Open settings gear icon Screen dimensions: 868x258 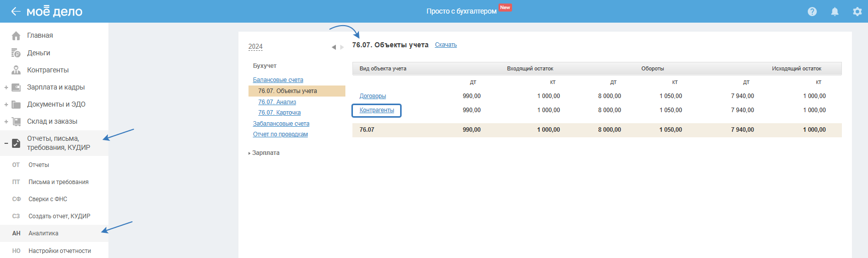click(x=857, y=12)
